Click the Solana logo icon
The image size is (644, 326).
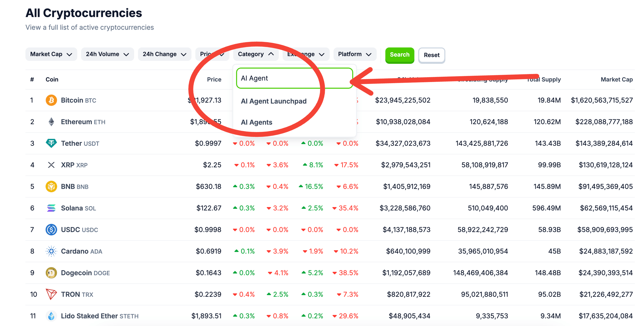click(x=51, y=208)
